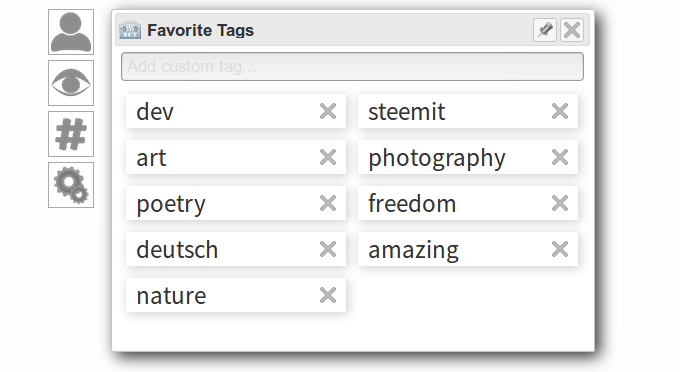Remove the poetry tag
680x372 pixels.
point(328,203)
